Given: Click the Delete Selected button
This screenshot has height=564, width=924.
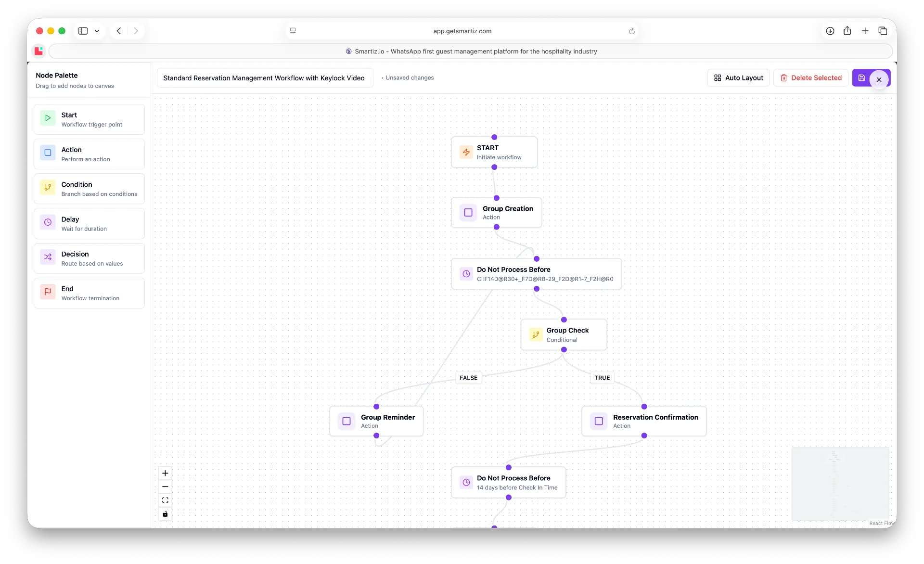Looking at the screenshot, I should (810, 78).
